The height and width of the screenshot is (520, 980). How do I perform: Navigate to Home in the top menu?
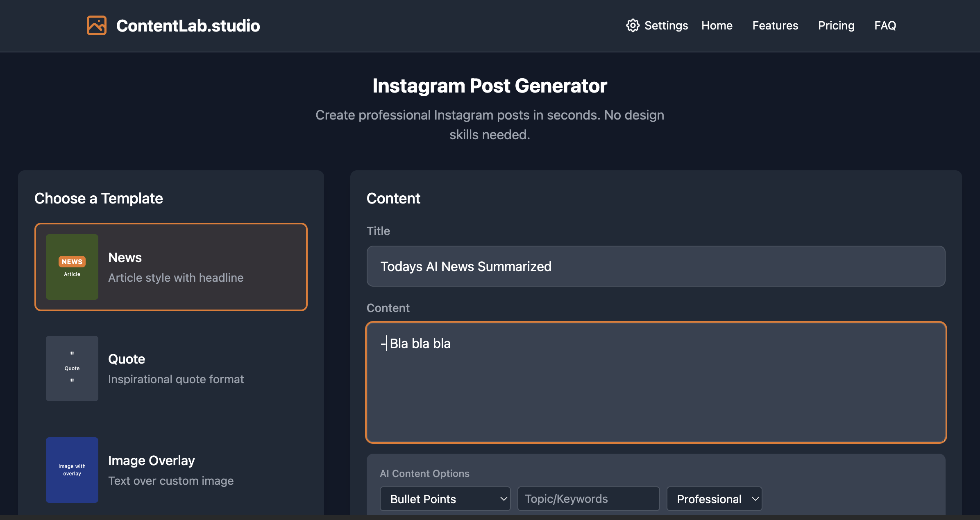(717, 25)
